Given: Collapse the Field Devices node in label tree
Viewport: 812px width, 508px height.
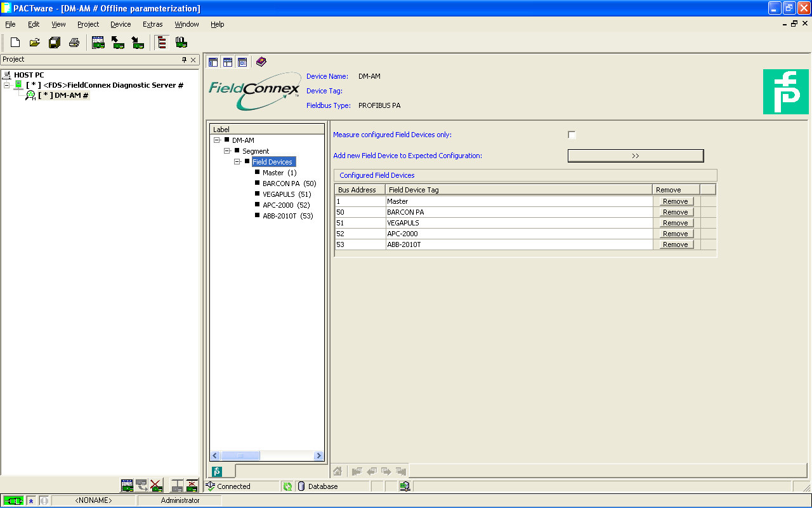Looking at the screenshot, I should coord(237,162).
